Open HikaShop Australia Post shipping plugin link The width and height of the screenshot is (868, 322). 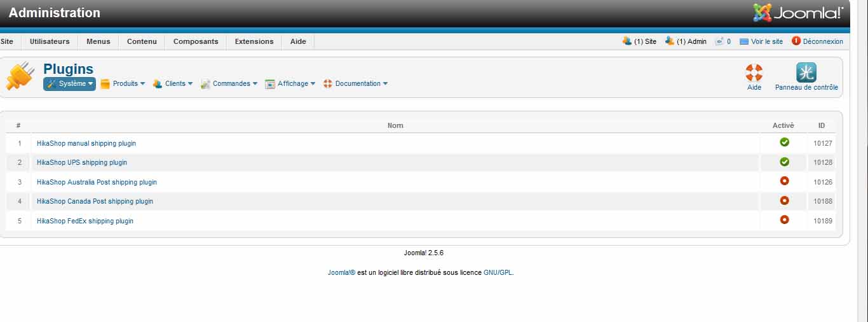97,183
